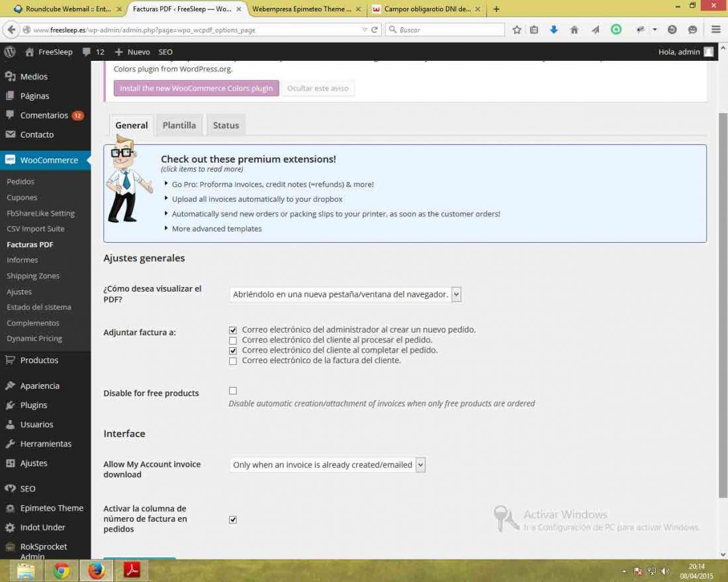Open File Explorer from taskbar
The image size is (728, 582).
(26, 570)
